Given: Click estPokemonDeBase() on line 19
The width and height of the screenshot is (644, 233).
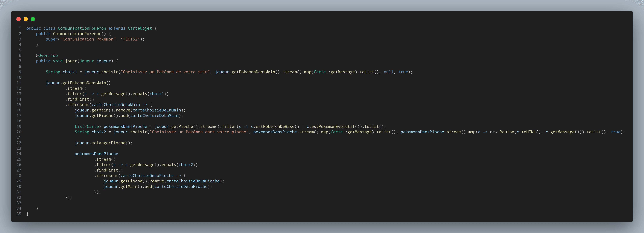Looking at the screenshot, I should tap(277, 127).
